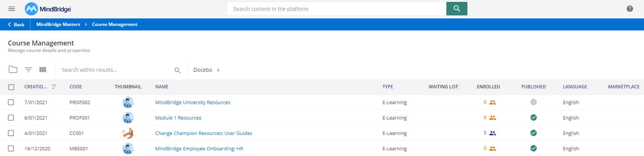Navigate to MindBridge Masters breadcrumb

58,24
